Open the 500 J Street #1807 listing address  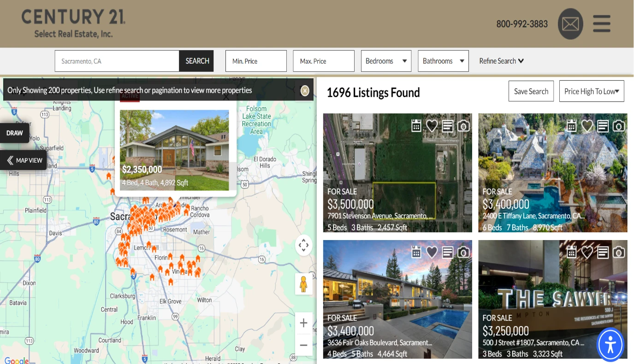[x=533, y=342]
